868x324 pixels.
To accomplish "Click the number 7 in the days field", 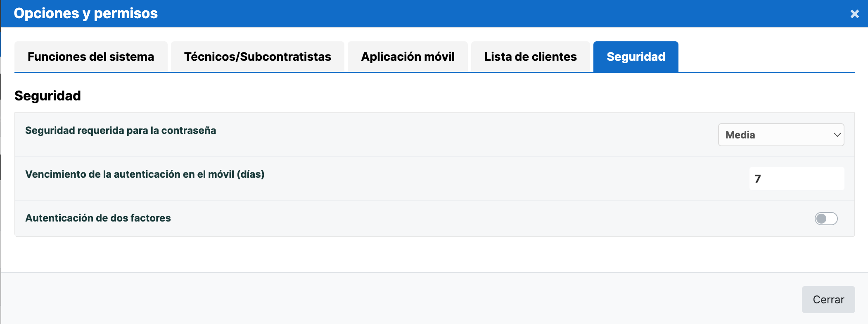I will pos(758,179).
